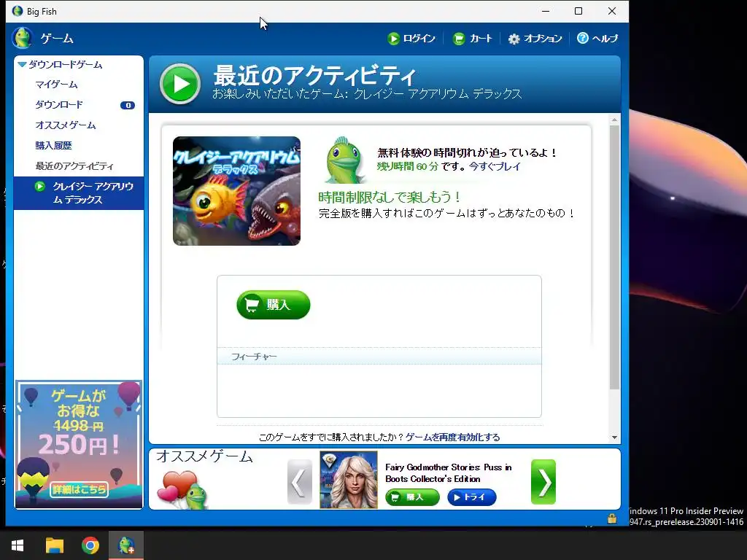Open the カート shopping cart
This screenshot has height=560, width=747.
[x=472, y=39]
